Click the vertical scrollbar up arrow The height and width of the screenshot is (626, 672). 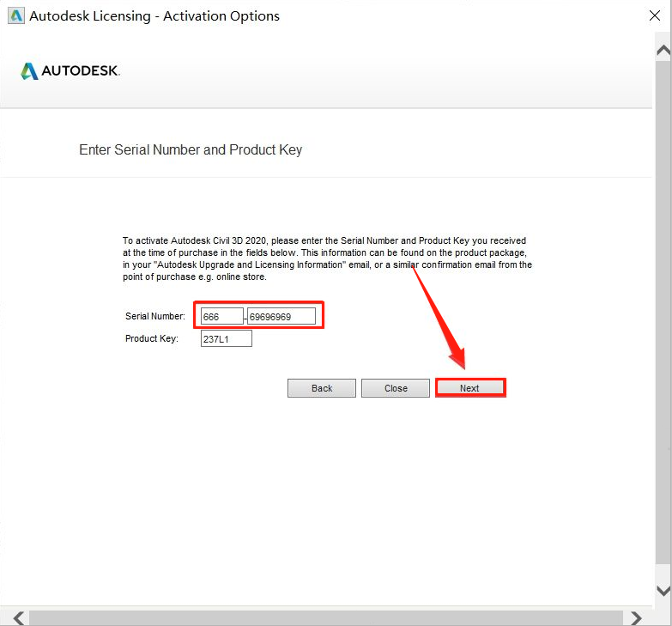pyautogui.click(x=663, y=51)
